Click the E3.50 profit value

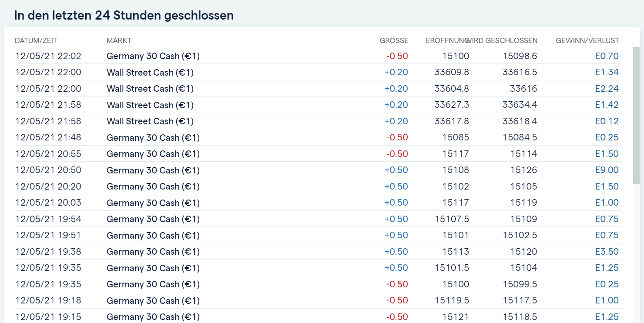[x=607, y=252]
